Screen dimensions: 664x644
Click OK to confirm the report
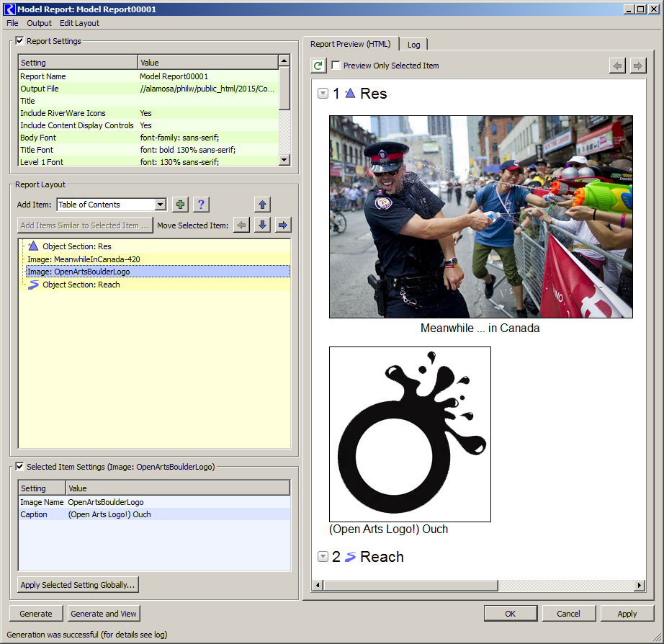coord(511,614)
